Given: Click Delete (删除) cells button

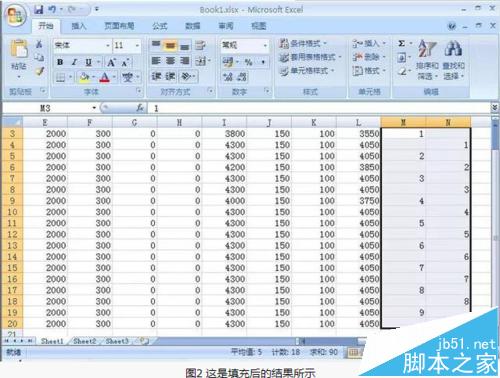Looking at the screenshot, I should pos(369,57).
